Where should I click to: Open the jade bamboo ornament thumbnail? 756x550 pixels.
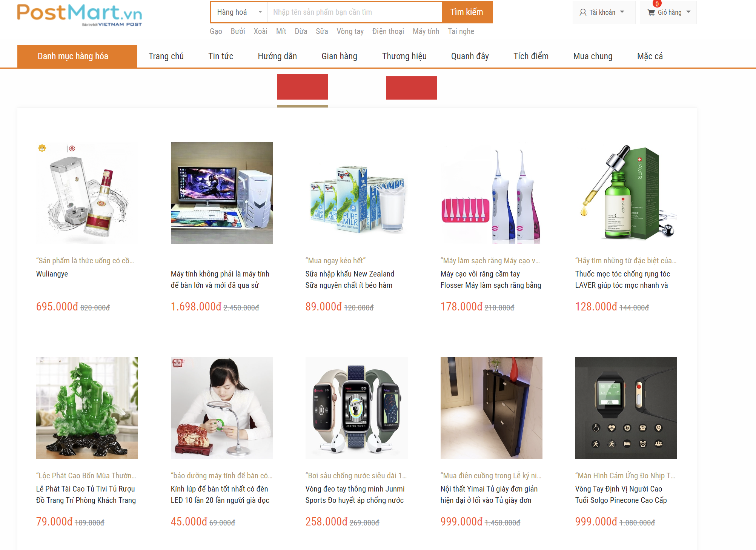(x=87, y=408)
